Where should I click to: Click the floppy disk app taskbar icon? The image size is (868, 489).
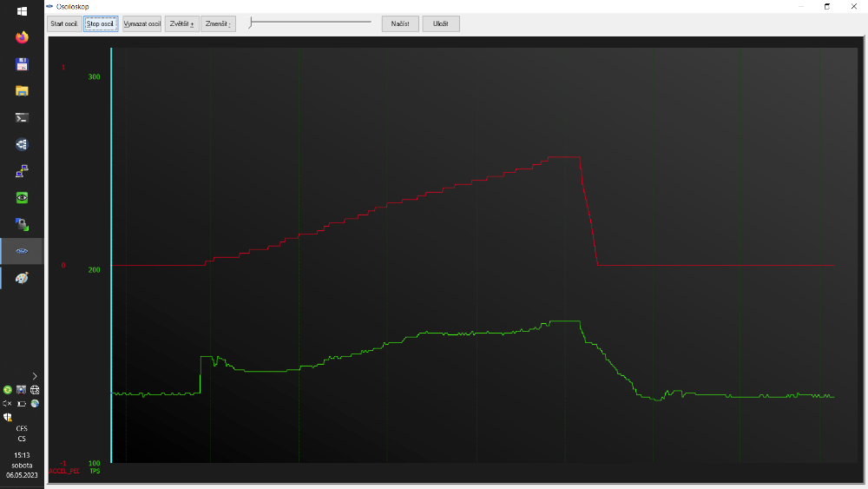[x=22, y=64]
